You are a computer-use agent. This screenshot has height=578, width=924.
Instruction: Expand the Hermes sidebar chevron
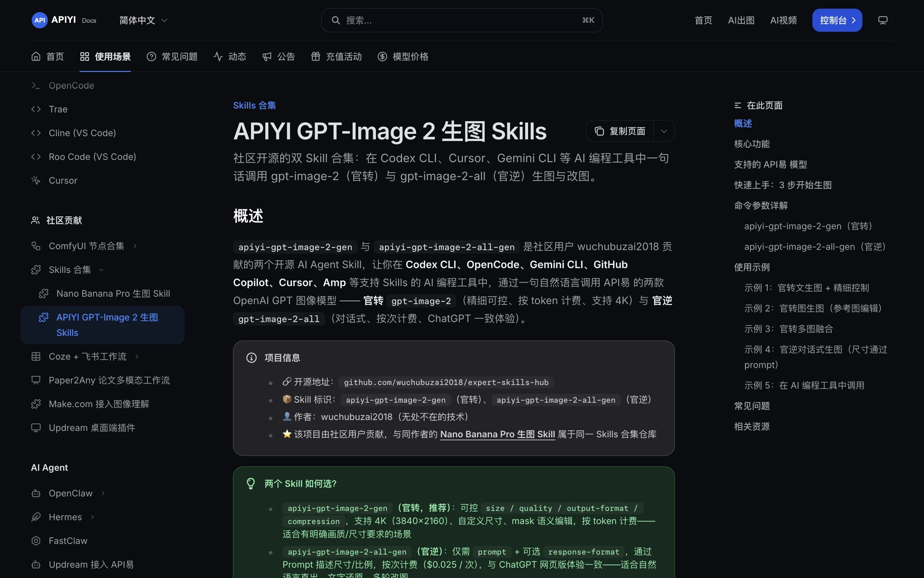[92, 517]
